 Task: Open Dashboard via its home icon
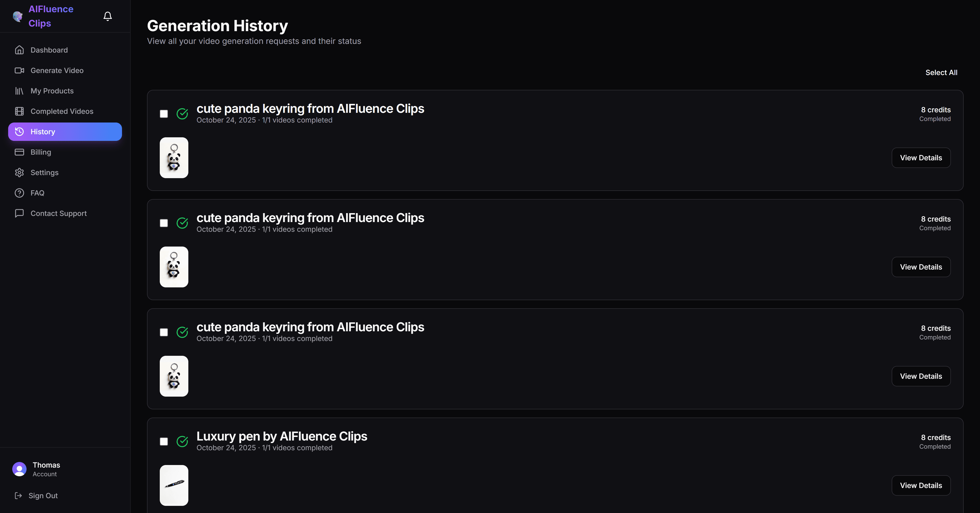click(19, 50)
